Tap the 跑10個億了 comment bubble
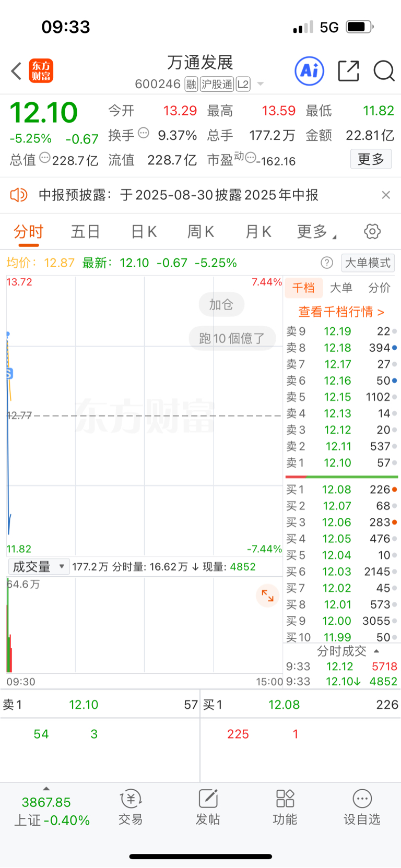 coord(231,338)
